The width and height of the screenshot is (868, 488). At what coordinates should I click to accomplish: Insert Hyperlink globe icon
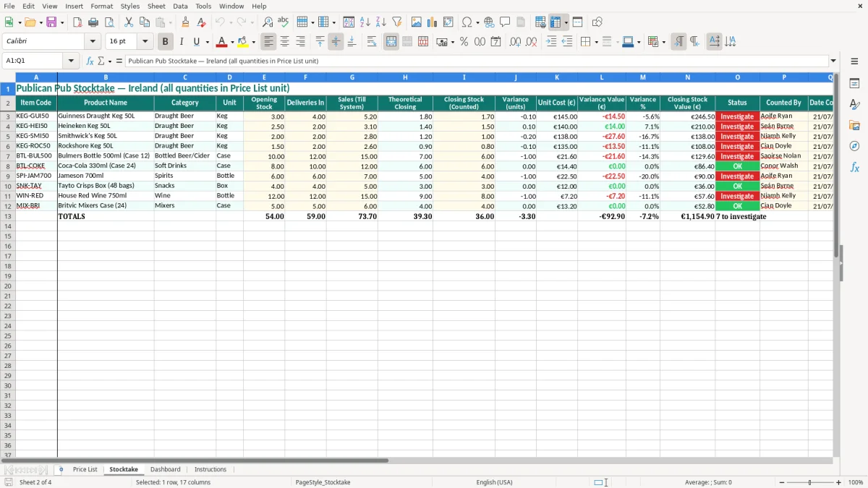click(x=489, y=22)
